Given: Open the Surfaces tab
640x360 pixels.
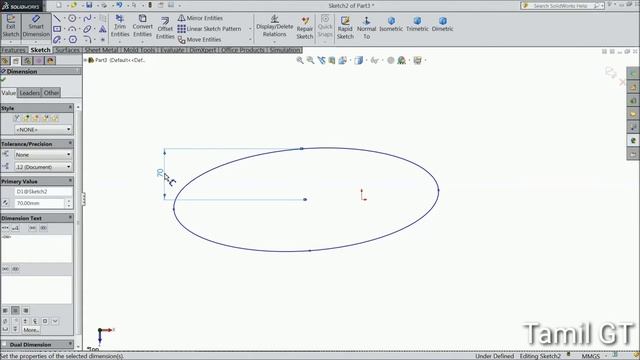Looking at the screenshot, I should [x=67, y=50].
